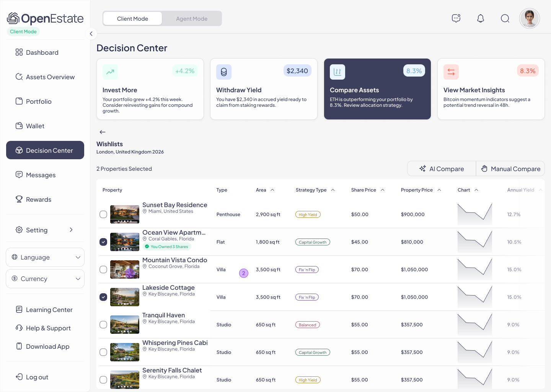The height and width of the screenshot is (392, 551).
Task: Open Help & Support page
Action: click(x=45, y=328)
